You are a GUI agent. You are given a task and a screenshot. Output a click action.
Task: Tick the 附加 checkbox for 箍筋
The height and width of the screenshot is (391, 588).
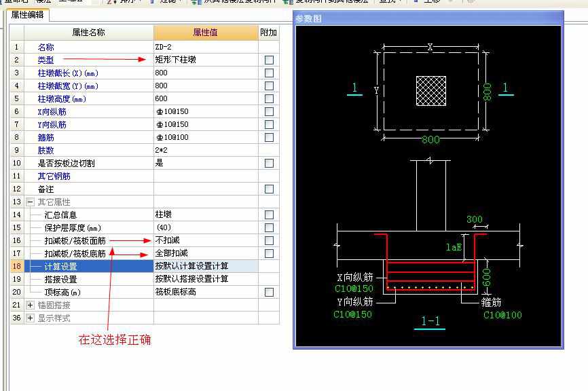[269, 137]
